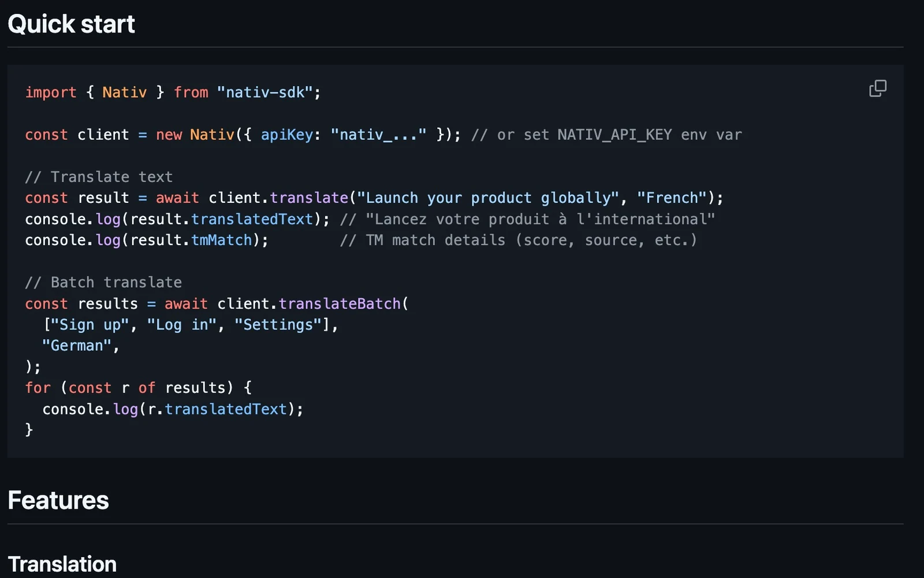Click the console.log(result.tmMatch) line
This screenshot has height=578, width=924.
[x=361, y=240]
